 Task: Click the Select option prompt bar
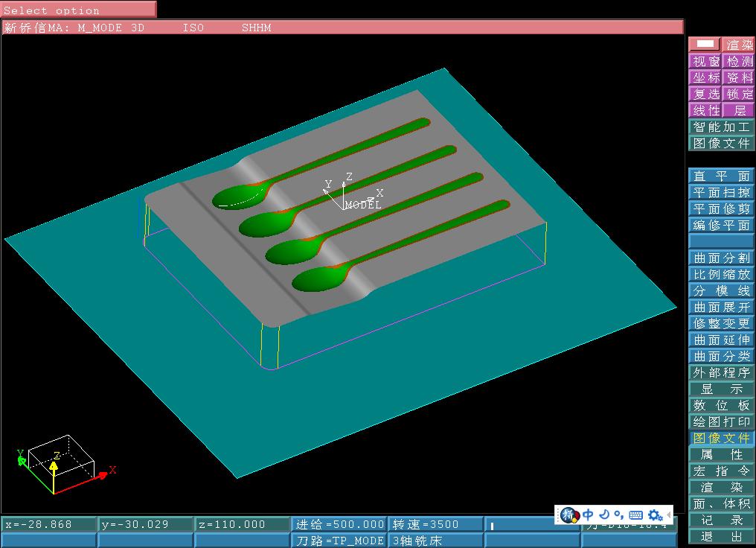[79, 10]
